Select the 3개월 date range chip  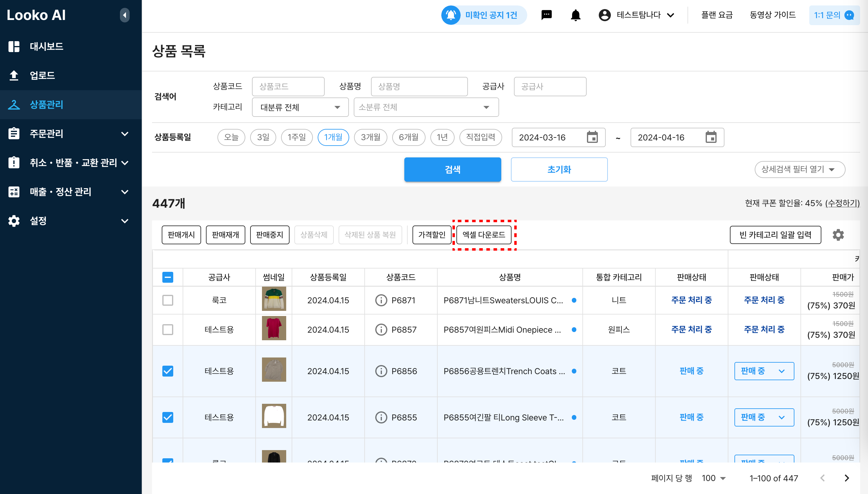pyautogui.click(x=370, y=137)
